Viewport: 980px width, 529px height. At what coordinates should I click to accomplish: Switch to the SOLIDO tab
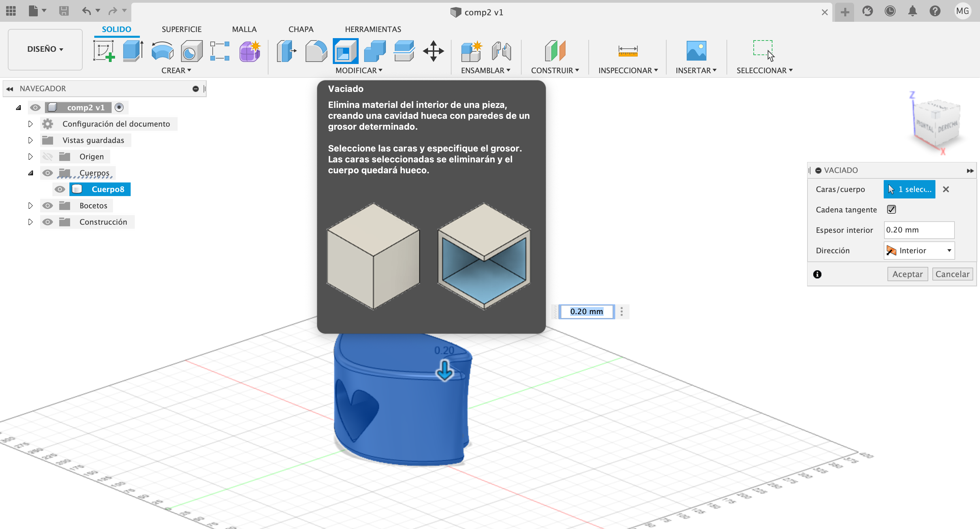click(x=116, y=29)
